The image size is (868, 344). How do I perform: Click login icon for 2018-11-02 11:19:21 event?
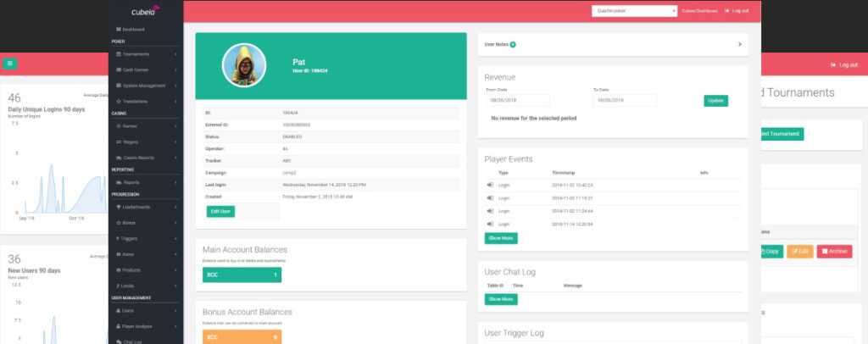(490, 198)
